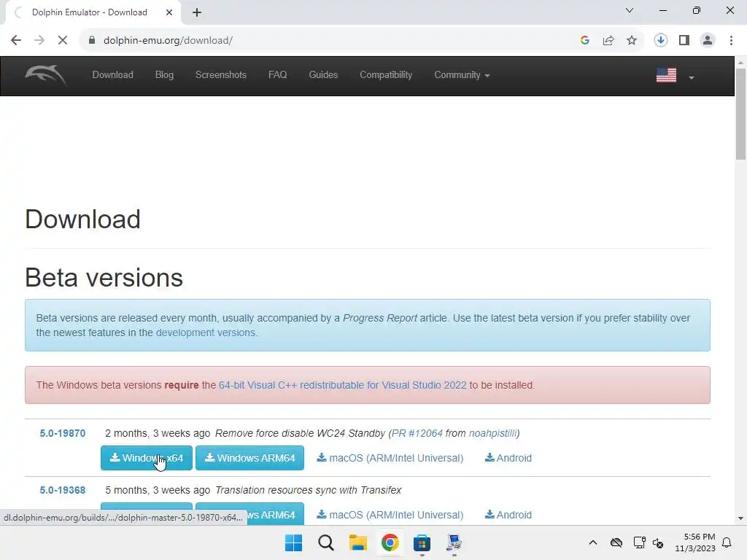This screenshot has height=560, width=747.
Task: Click the scrollbar down arrow
Action: 741,518
